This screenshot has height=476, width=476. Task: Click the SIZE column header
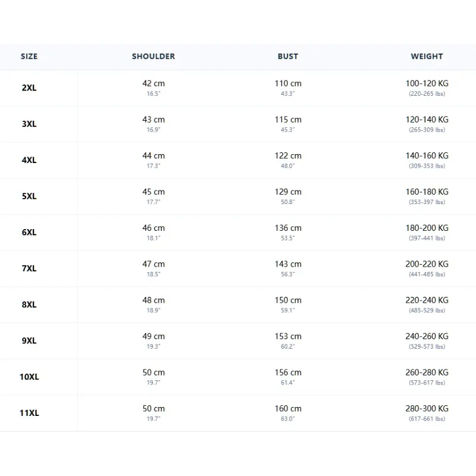[29, 57]
